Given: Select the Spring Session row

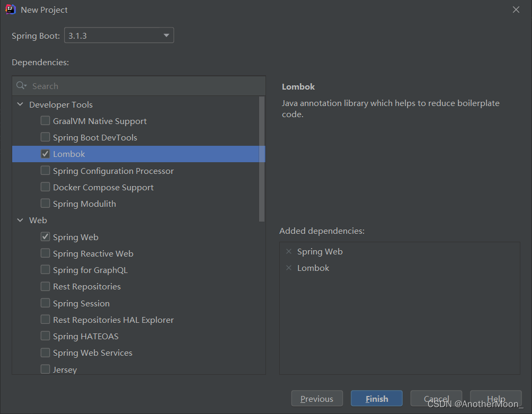Looking at the screenshot, I should click(x=75, y=303).
